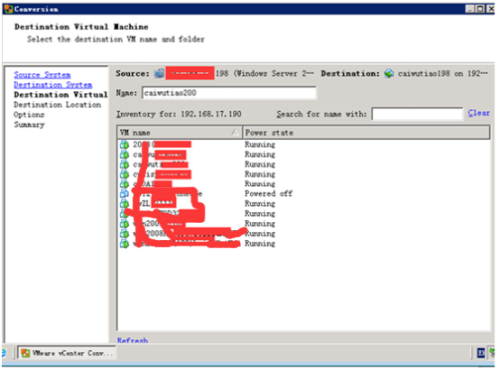
Task: Go back to the Source System step
Action: (x=42, y=75)
